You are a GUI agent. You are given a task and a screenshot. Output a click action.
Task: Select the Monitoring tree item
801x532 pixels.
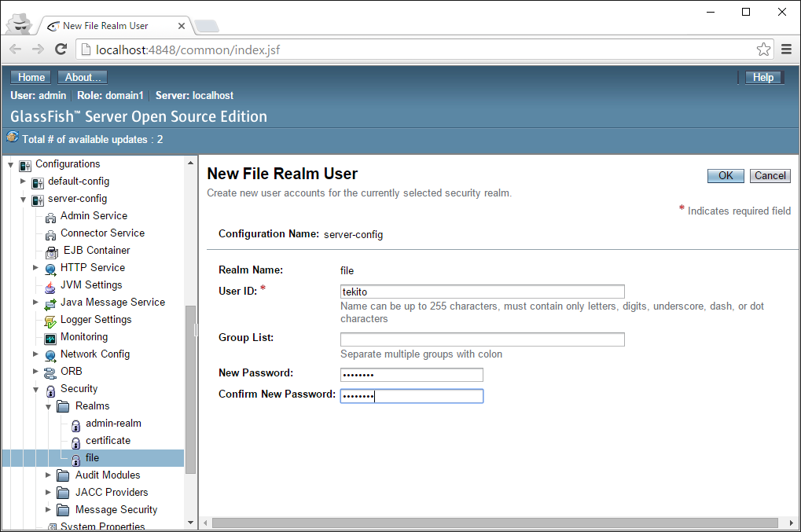[84, 337]
